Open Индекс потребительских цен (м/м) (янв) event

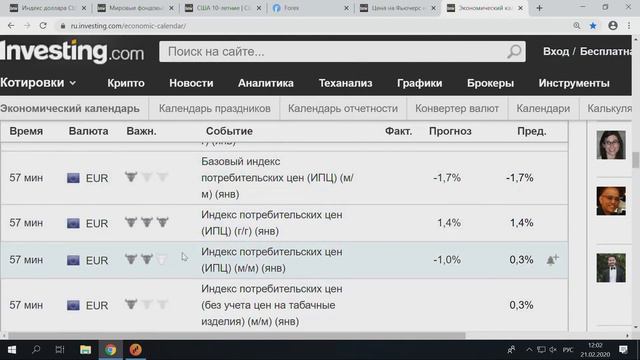pos(271,260)
